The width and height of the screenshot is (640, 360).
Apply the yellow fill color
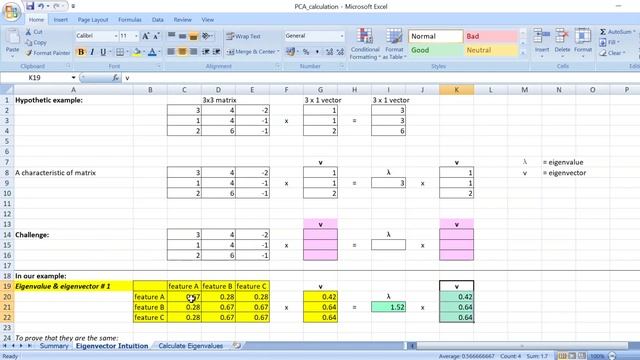pyautogui.click(x=137, y=52)
